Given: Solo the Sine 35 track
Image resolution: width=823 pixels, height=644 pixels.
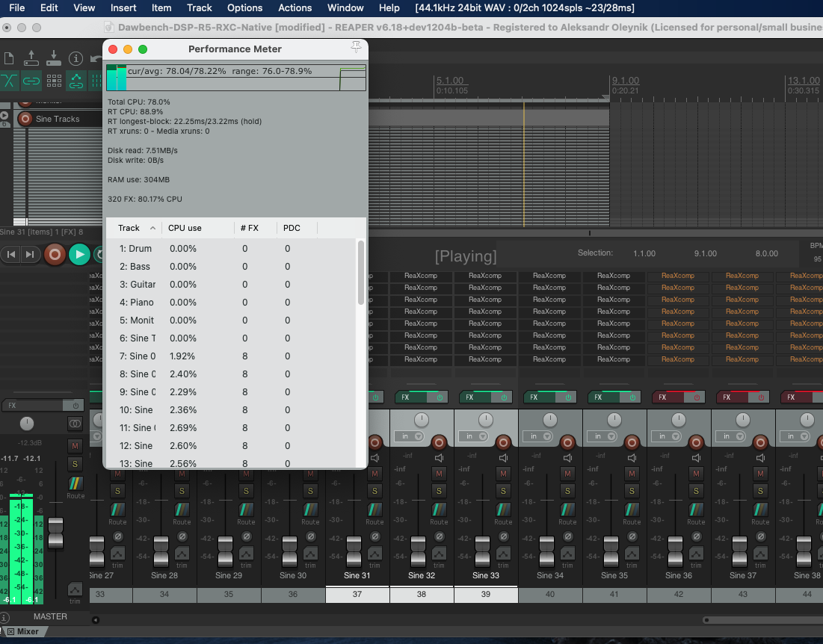Looking at the screenshot, I should click(x=632, y=491).
